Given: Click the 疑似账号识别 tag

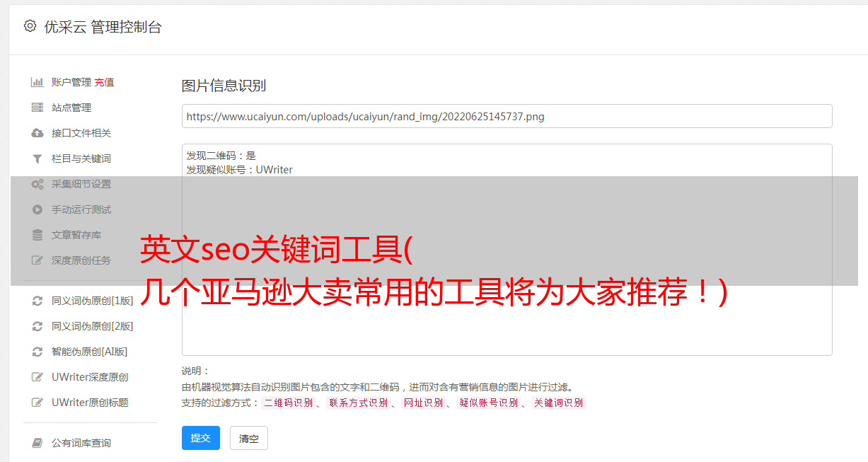Looking at the screenshot, I should 488,403.
